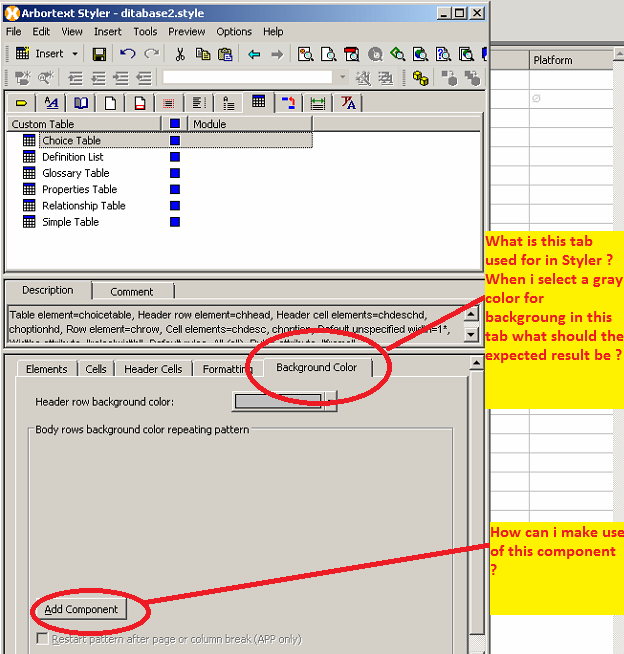Viewport: 624px width, 654px height.
Task: Go back with the left arrow icon
Action: pos(254,54)
